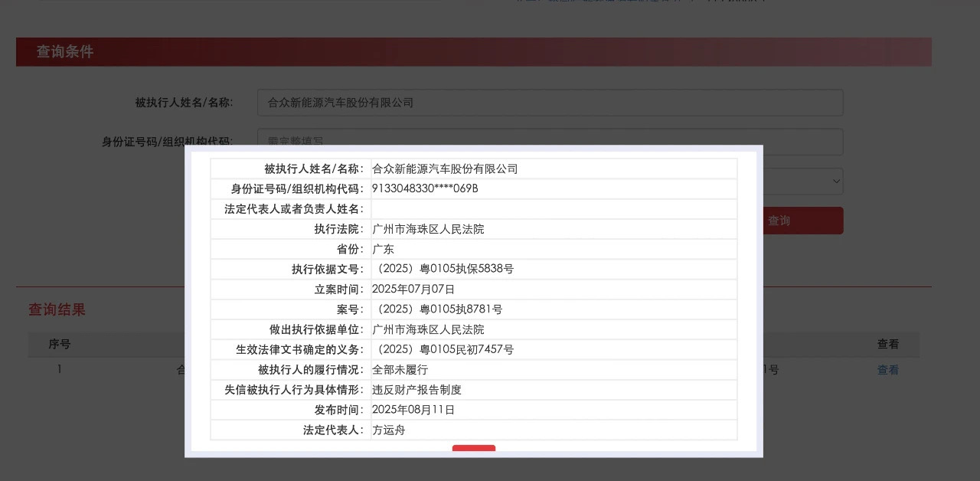The width and height of the screenshot is (980, 481).
Task: Select document number （2025）粤0105执保5838号
Action: point(443,269)
